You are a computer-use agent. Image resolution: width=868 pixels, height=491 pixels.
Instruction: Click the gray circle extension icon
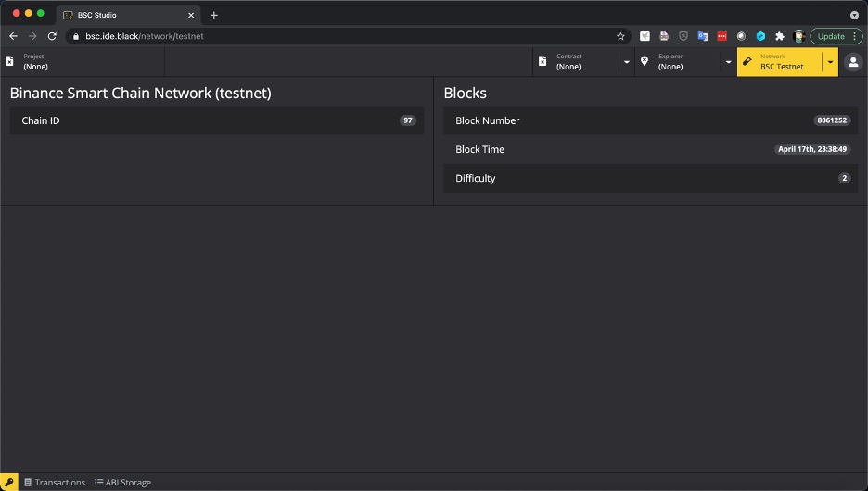pos(741,36)
